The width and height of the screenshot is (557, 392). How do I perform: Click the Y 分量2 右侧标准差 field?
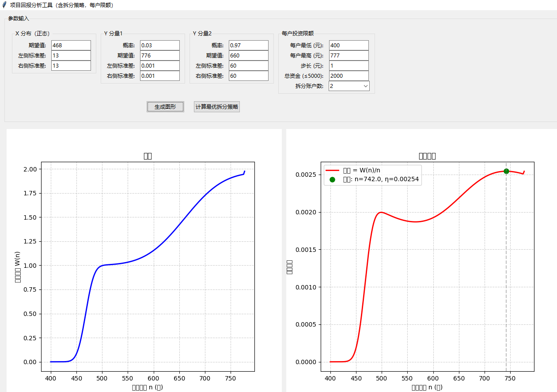coord(249,76)
